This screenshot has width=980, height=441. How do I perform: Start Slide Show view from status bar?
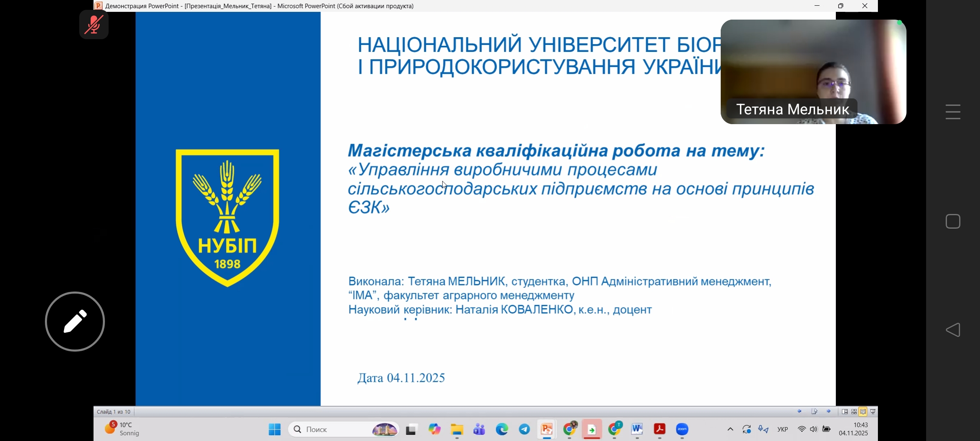click(873, 412)
